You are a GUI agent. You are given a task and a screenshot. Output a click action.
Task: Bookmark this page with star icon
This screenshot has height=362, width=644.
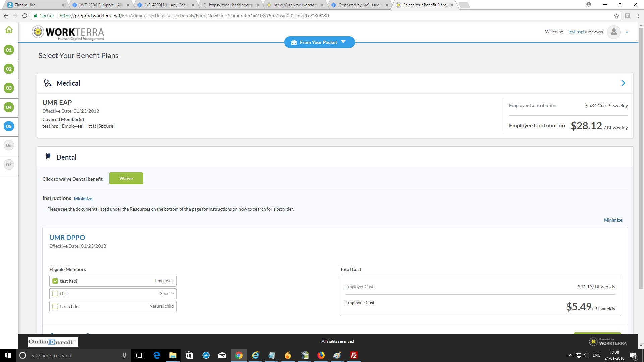click(x=616, y=16)
